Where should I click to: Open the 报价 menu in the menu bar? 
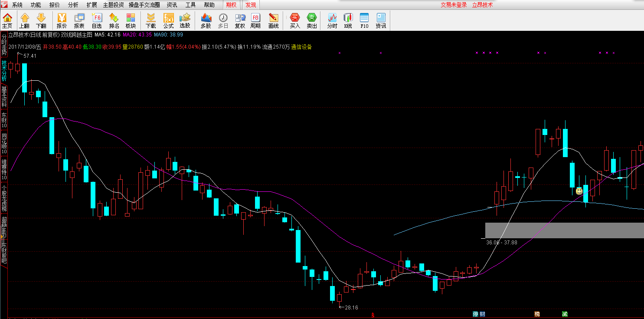(x=55, y=5)
